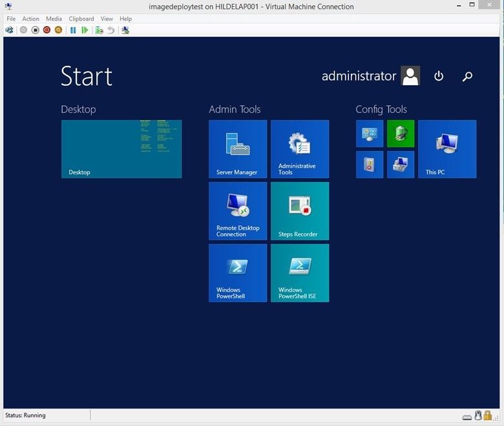
Task: Click the Start heading text
Action: tap(87, 76)
